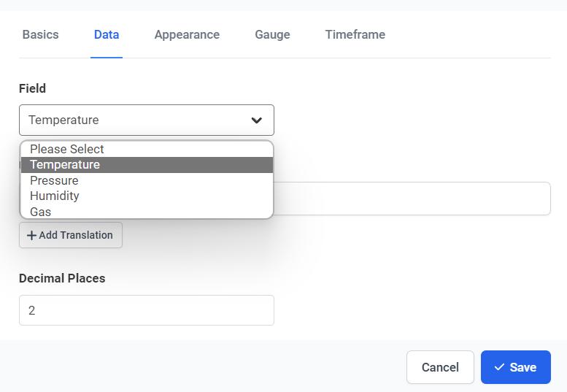Click the Decimal Places label
Viewport: 567px width, 392px height.
62,278
